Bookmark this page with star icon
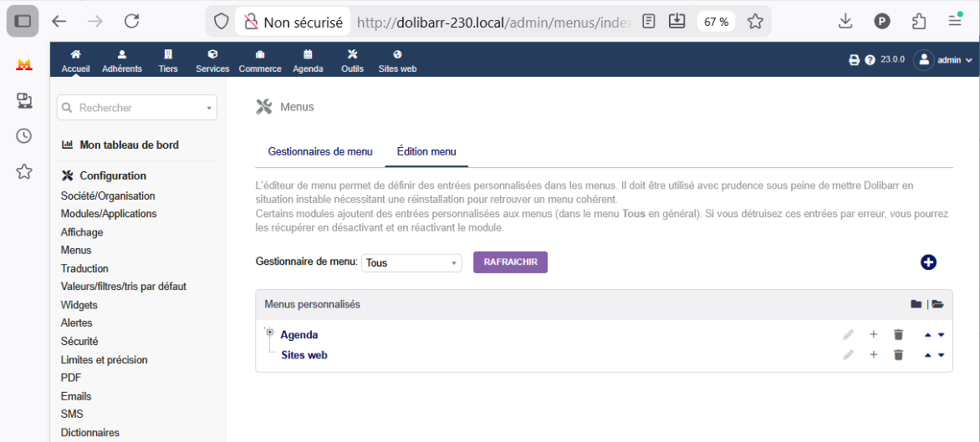This screenshot has height=442, width=980. pyautogui.click(x=756, y=22)
